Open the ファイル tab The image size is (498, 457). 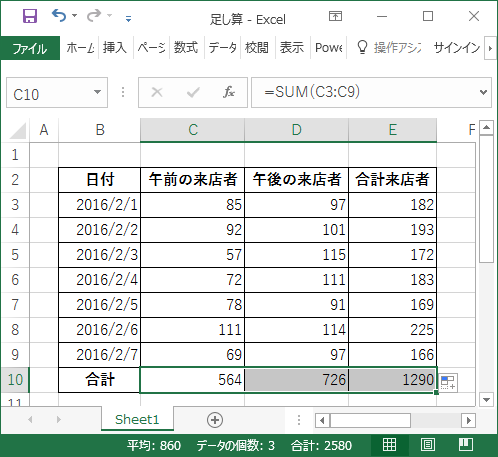[30, 48]
